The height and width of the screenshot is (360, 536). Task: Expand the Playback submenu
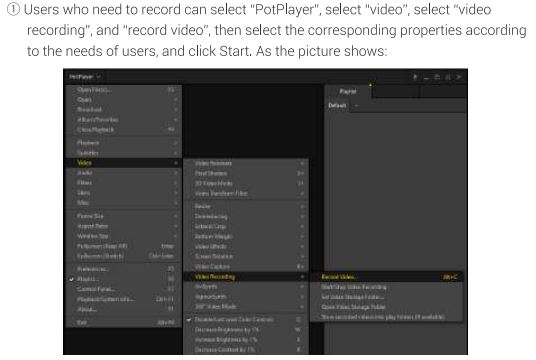click(124, 143)
